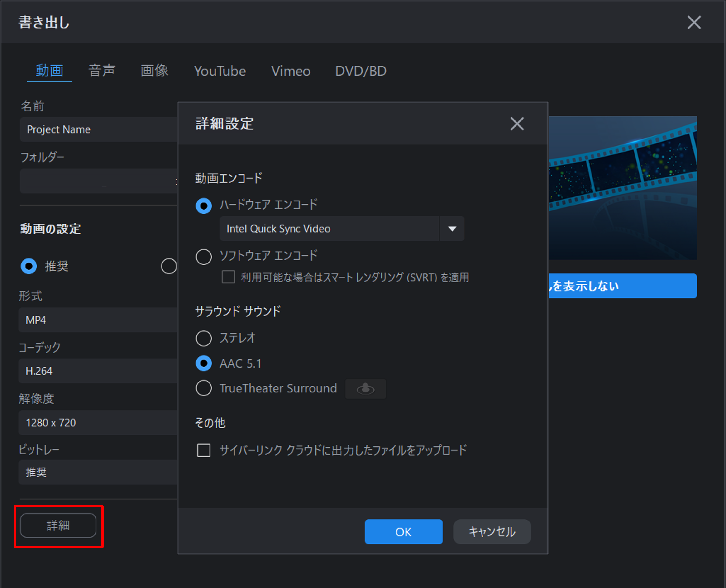
Task: Check the CyberLink cloud upload checkbox
Action: click(204, 450)
